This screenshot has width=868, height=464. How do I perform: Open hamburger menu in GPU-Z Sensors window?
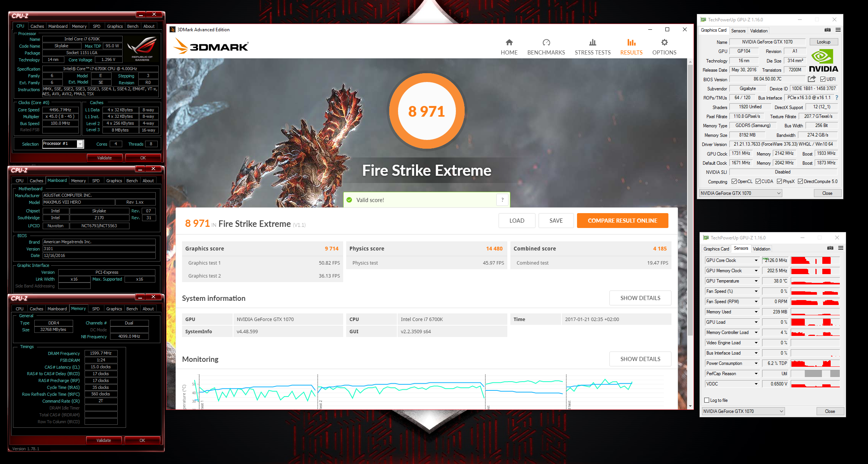(841, 248)
